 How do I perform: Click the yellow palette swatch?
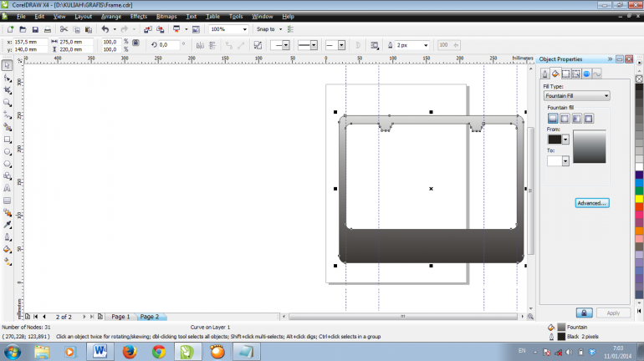[639, 199]
